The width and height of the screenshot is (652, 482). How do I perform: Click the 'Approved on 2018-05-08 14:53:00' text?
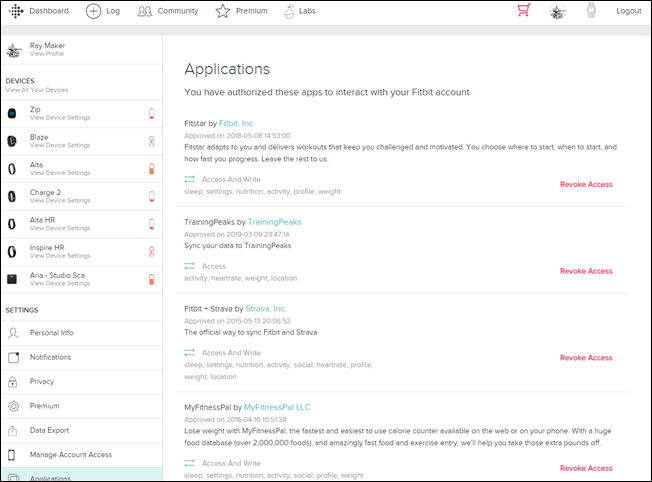(x=237, y=136)
